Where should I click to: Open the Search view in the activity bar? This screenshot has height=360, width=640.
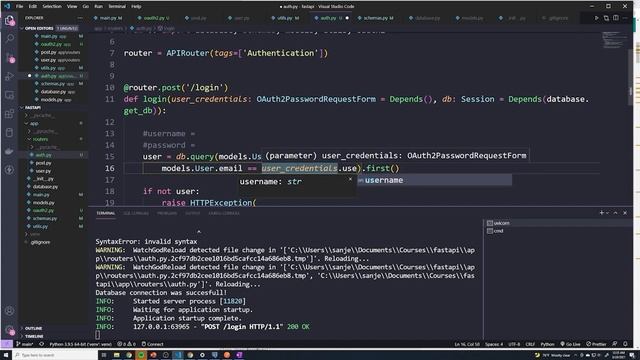pyautogui.click(x=9, y=39)
